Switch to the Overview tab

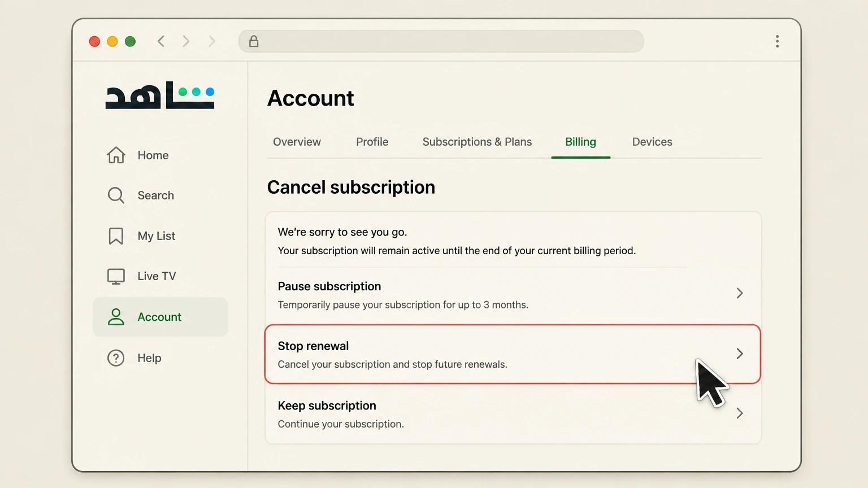click(297, 142)
